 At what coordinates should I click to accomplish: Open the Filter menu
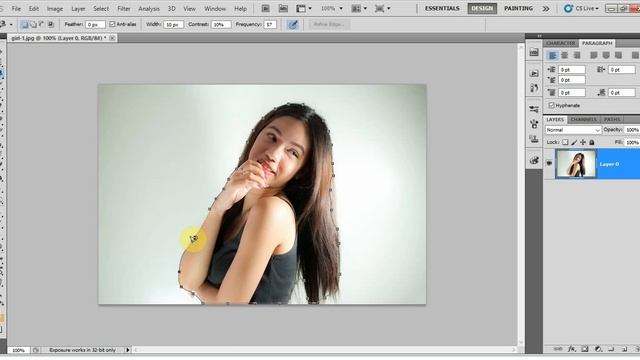coord(124,9)
